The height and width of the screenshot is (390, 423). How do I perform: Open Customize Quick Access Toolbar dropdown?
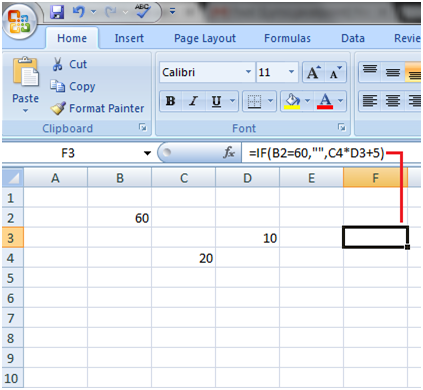point(172,12)
